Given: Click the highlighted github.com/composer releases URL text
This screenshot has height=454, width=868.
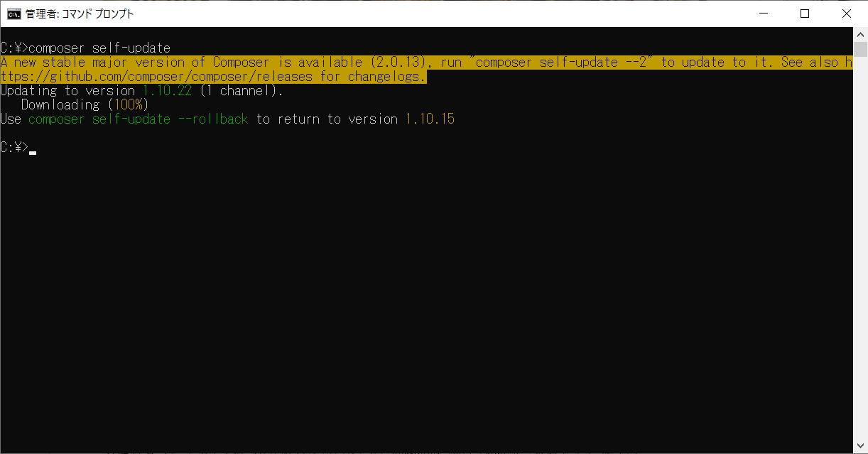Looking at the screenshot, I should (156, 76).
